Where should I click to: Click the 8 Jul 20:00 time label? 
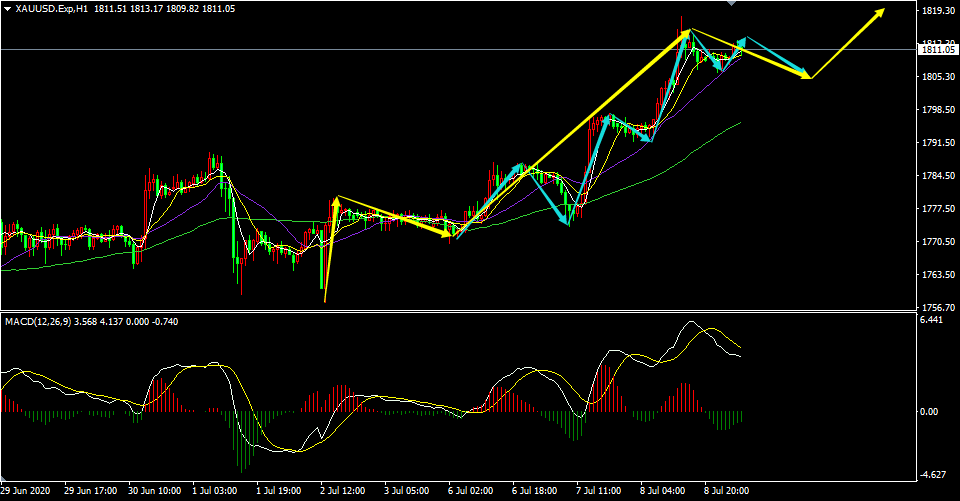[728, 491]
